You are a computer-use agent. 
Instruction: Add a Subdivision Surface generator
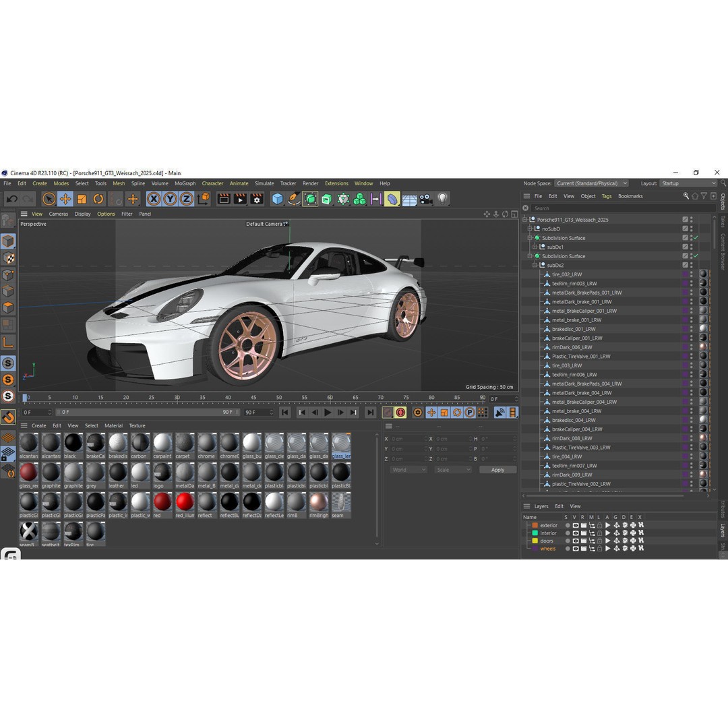point(310,199)
